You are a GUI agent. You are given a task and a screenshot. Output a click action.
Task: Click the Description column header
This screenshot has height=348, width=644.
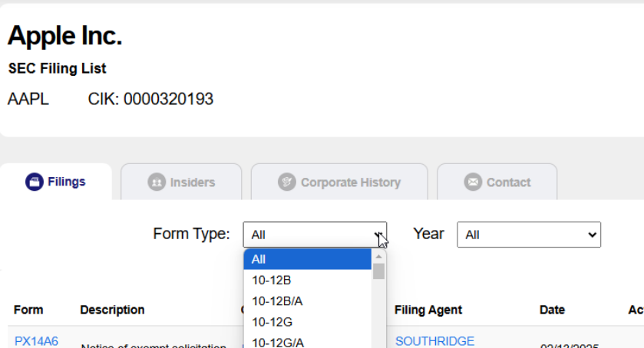(112, 310)
